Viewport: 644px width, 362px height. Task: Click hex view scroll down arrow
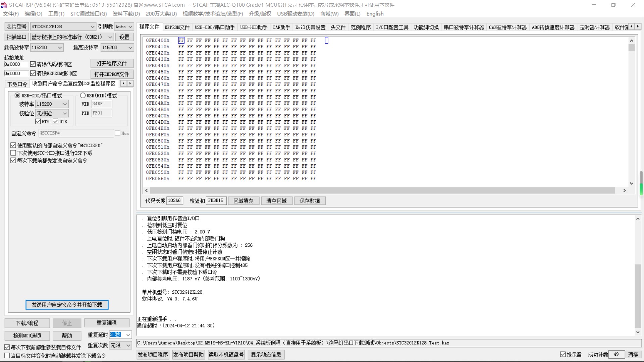(632, 183)
